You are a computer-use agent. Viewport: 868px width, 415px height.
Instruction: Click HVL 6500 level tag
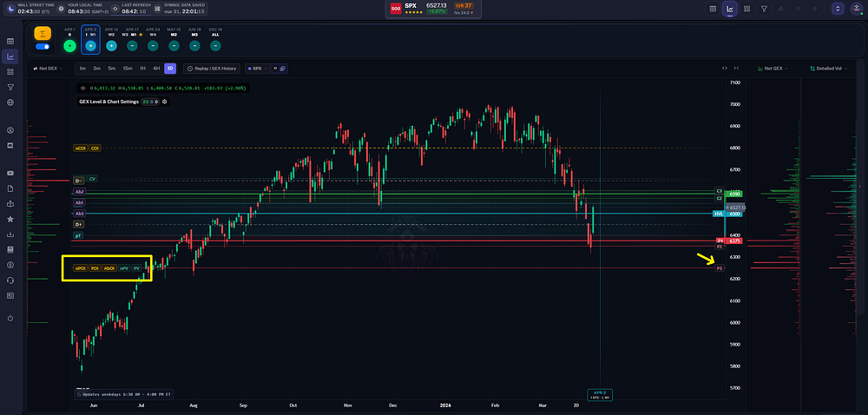[727, 214]
